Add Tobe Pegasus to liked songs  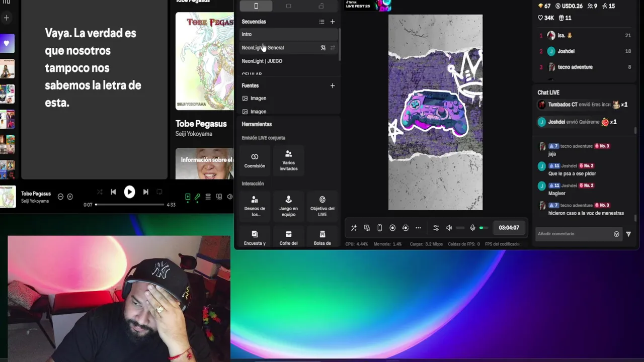70,197
